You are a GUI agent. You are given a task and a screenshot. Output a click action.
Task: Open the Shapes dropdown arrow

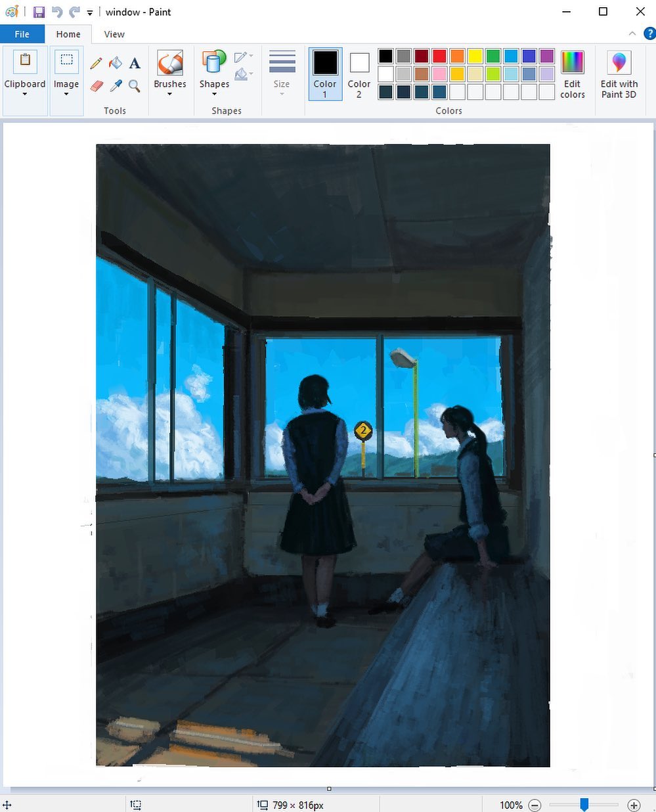214,95
